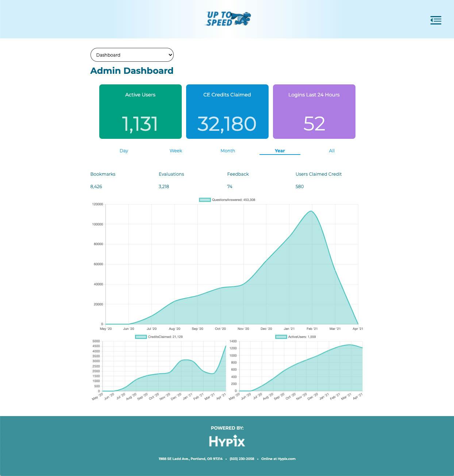Click the green Active Users card
The image size is (454, 476).
(x=140, y=111)
